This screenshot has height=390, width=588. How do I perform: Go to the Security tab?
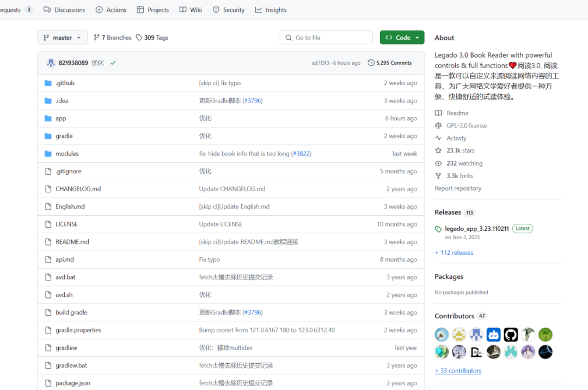click(228, 10)
